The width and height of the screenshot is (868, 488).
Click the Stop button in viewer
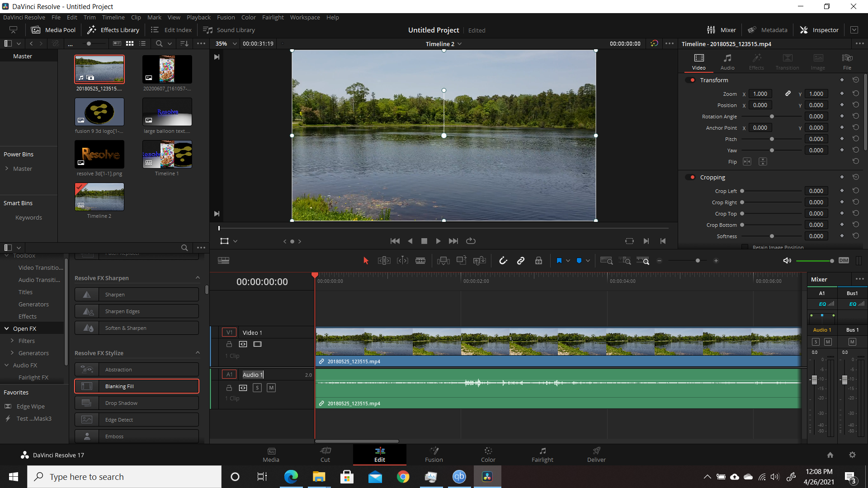(424, 241)
